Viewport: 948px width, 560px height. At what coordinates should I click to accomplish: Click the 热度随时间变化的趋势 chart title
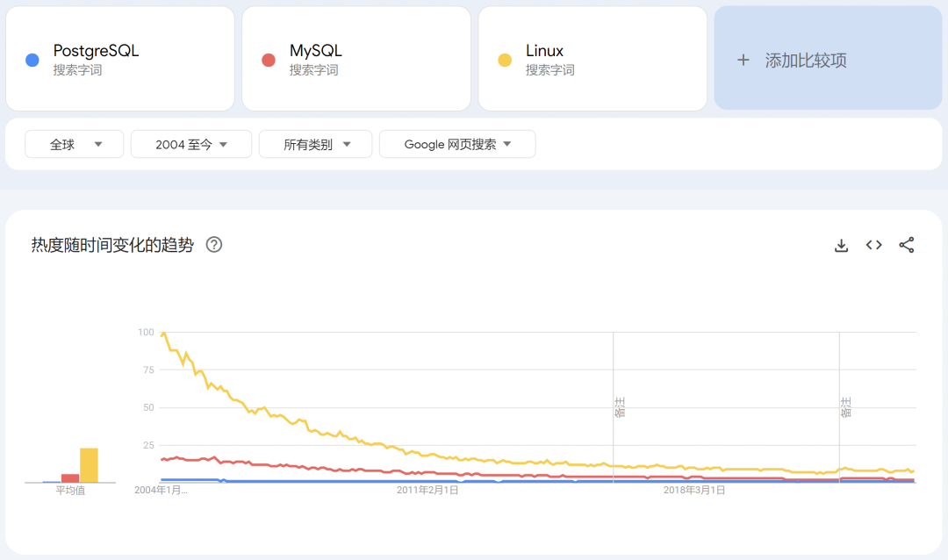(112, 245)
